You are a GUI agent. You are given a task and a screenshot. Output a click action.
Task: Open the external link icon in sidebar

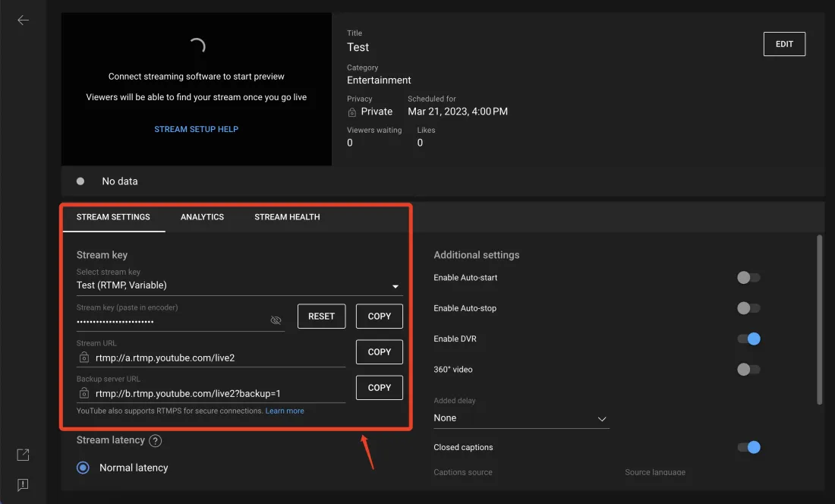point(23,455)
